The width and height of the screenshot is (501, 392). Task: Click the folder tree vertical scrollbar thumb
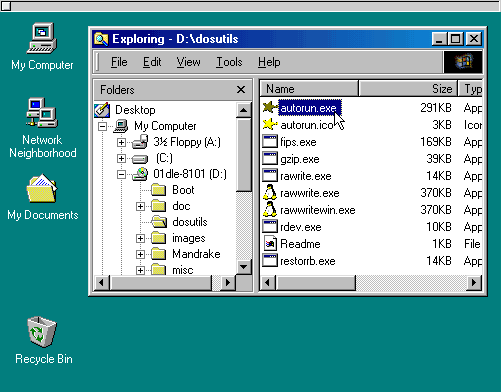click(x=244, y=155)
